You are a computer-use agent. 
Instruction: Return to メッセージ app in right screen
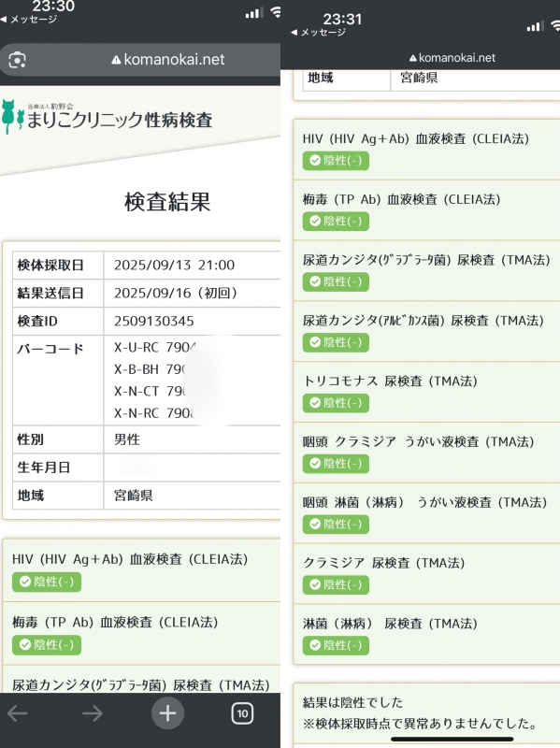coord(319,33)
